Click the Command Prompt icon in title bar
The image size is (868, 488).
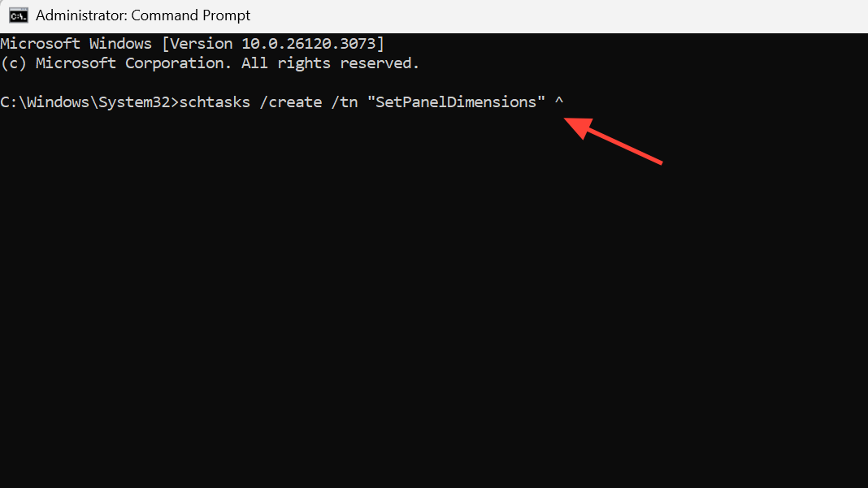(x=18, y=15)
